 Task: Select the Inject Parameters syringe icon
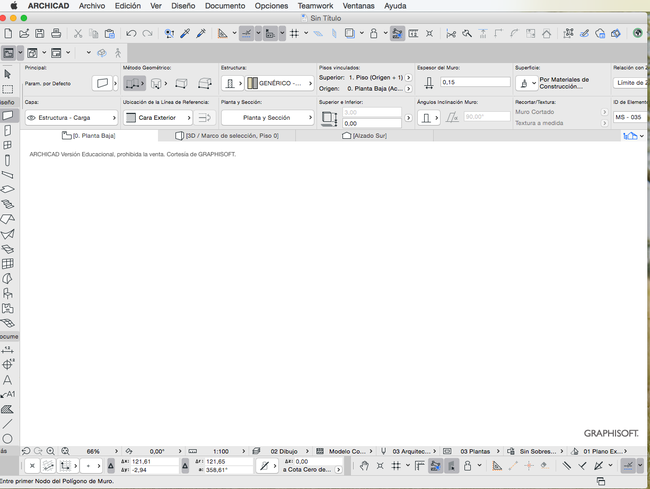pos(201,33)
